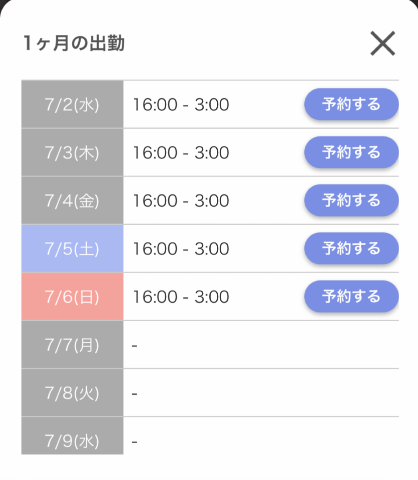Viewport: 418px width, 480px height.
Task: Click the empty schedule dash for 7/8(火)
Action: point(134,394)
